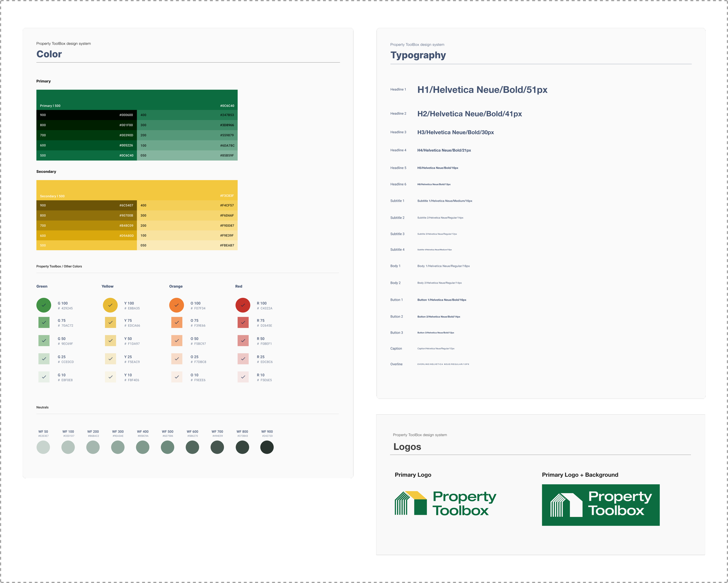
Task: Select the Primary 050 #85B59F swatch
Action: pyautogui.click(x=187, y=156)
